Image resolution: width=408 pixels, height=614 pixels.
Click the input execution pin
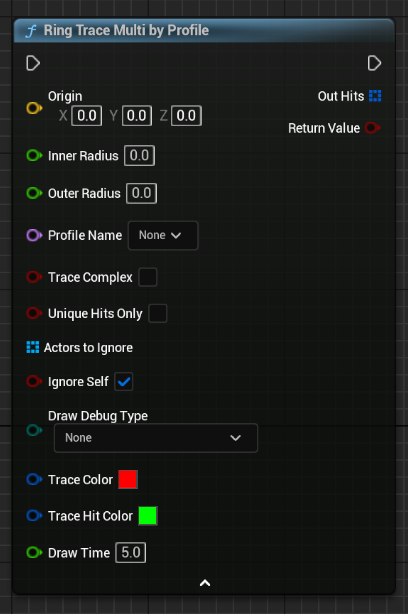tap(33, 63)
